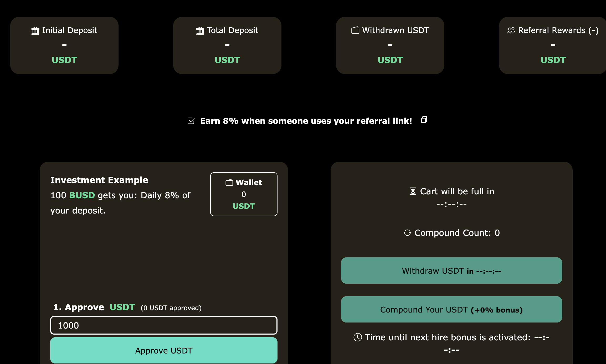Screen dimensions: 606x364
Task: Click the bank icon next to Initial Deposit
Action: (35, 31)
